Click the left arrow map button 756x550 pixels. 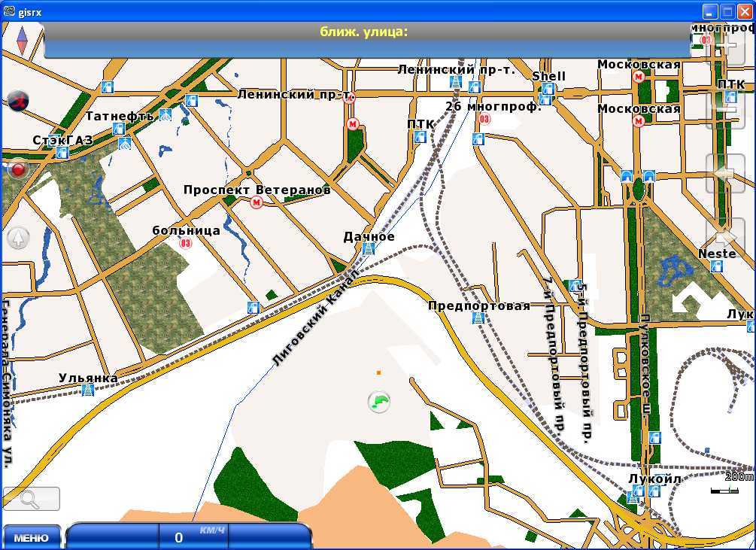[x=725, y=174]
